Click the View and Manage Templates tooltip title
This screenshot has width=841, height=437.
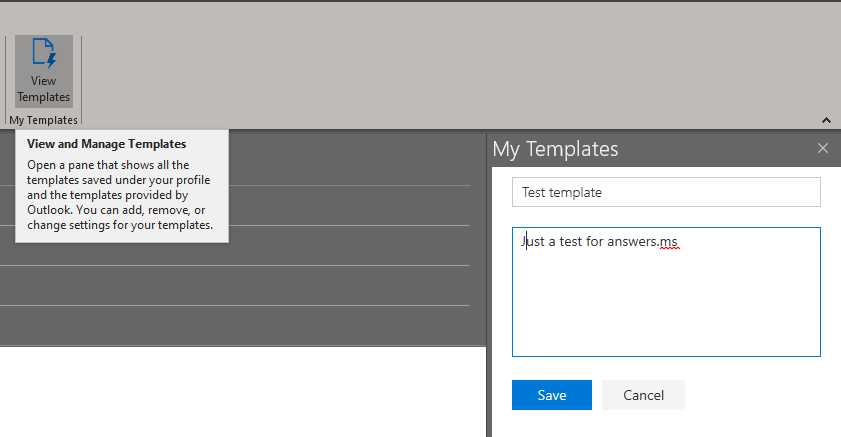click(107, 144)
